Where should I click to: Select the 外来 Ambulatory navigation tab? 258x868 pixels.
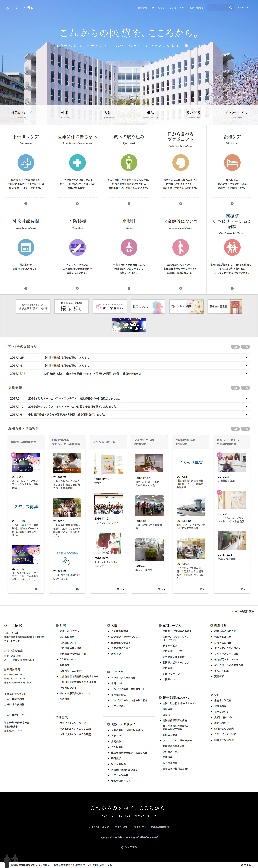click(x=65, y=115)
